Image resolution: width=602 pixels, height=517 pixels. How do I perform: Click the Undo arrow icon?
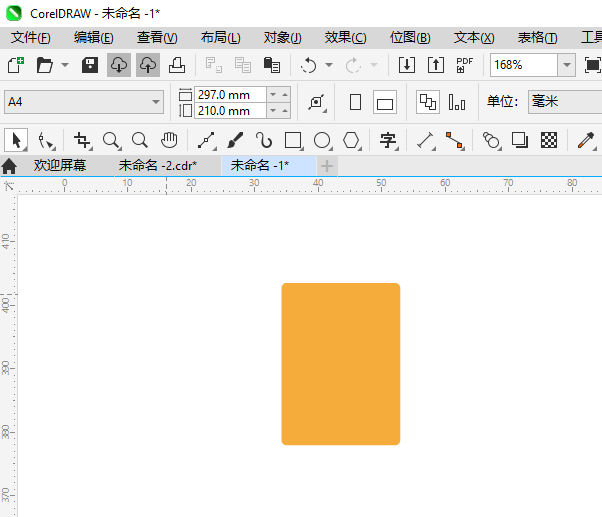[x=308, y=65]
